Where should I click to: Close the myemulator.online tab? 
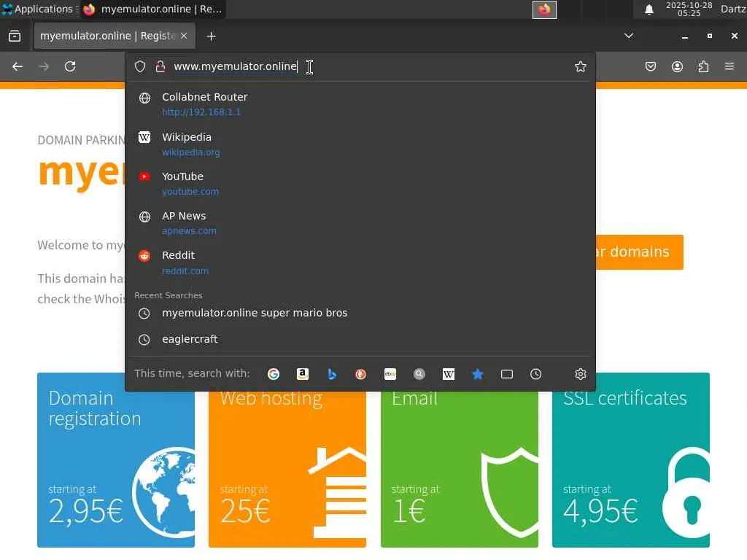pyautogui.click(x=184, y=36)
